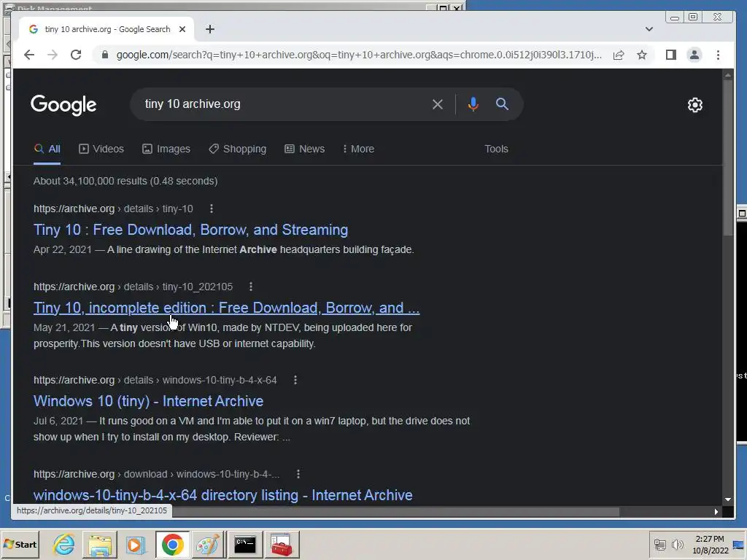Open Google quick settings gear
This screenshot has width=747, height=560.
[x=695, y=105]
